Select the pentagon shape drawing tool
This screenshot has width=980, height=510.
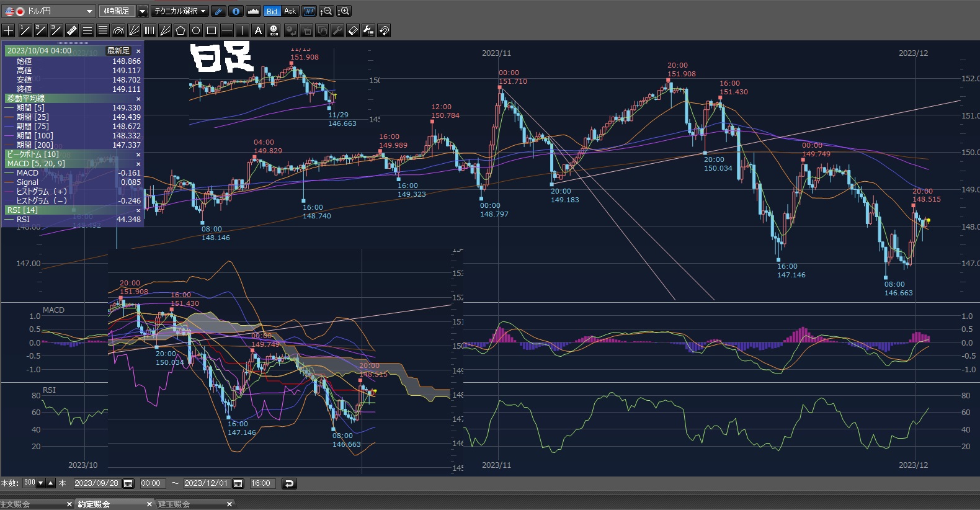180,30
